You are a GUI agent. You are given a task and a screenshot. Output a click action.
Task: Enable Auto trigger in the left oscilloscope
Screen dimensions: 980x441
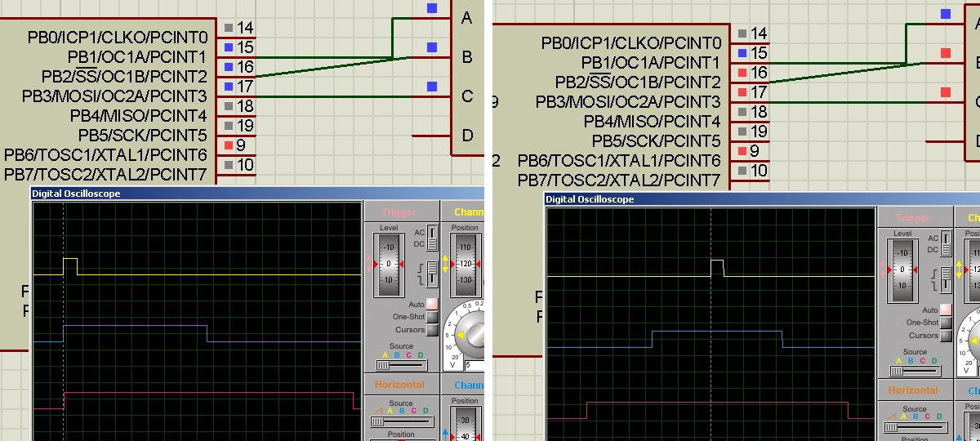[x=432, y=304]
